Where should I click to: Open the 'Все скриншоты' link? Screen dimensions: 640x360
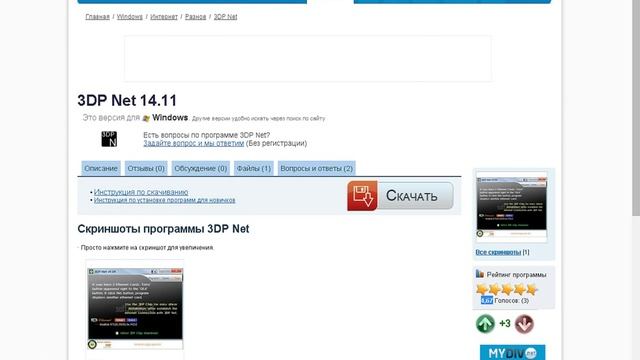[x=498, y=252]
